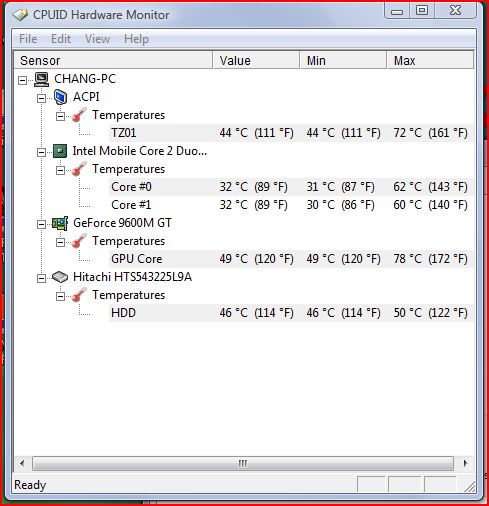Close the Hardware Monitor window

[455, 10]
